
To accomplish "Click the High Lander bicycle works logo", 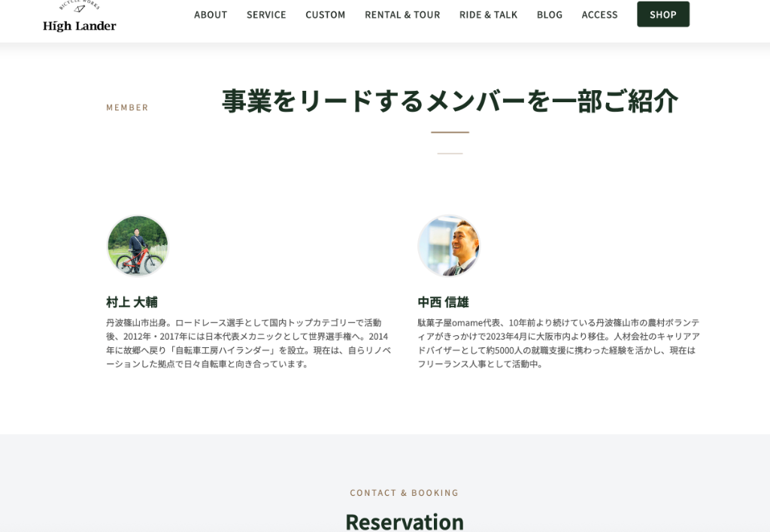I will (80, 19).
